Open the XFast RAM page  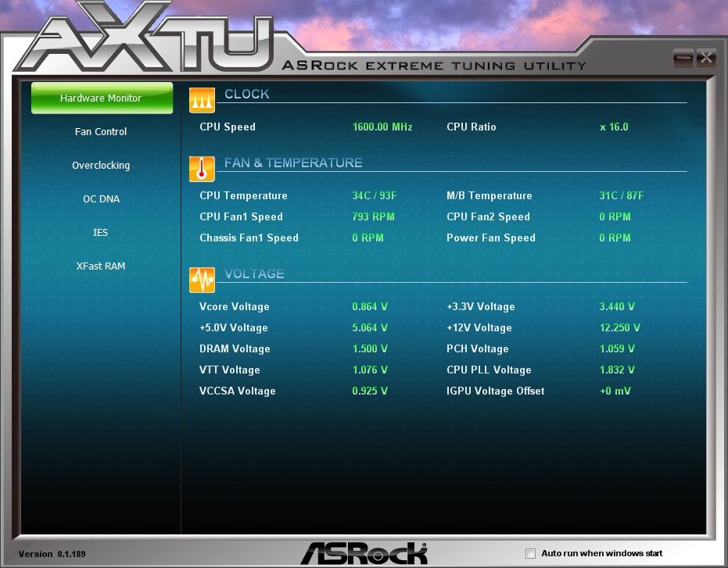101,266
